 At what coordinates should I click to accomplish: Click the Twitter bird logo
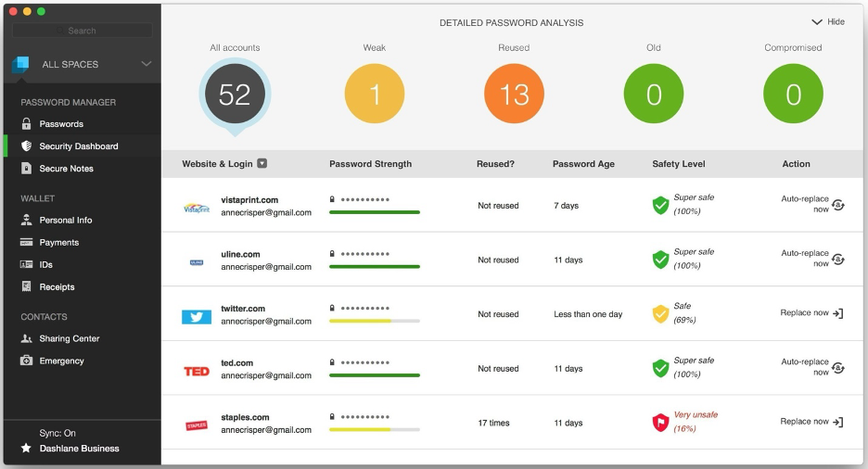[197, 317]
